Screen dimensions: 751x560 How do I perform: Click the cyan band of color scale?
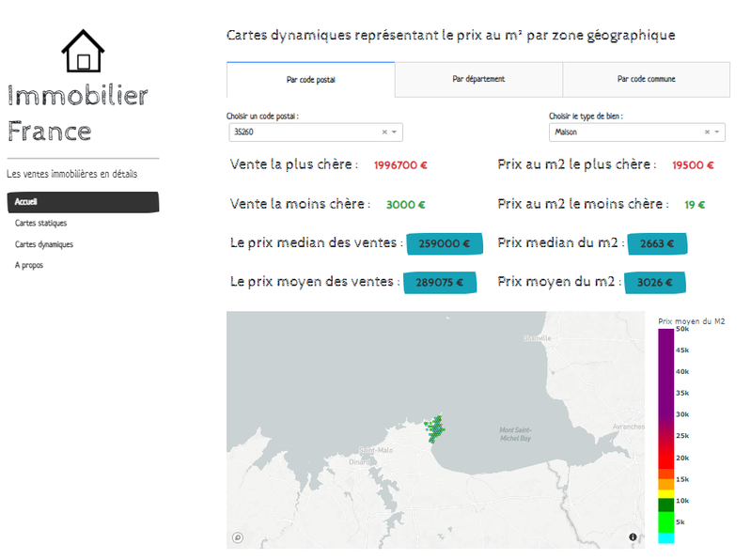pyautogui.click(x=665, y=538)
